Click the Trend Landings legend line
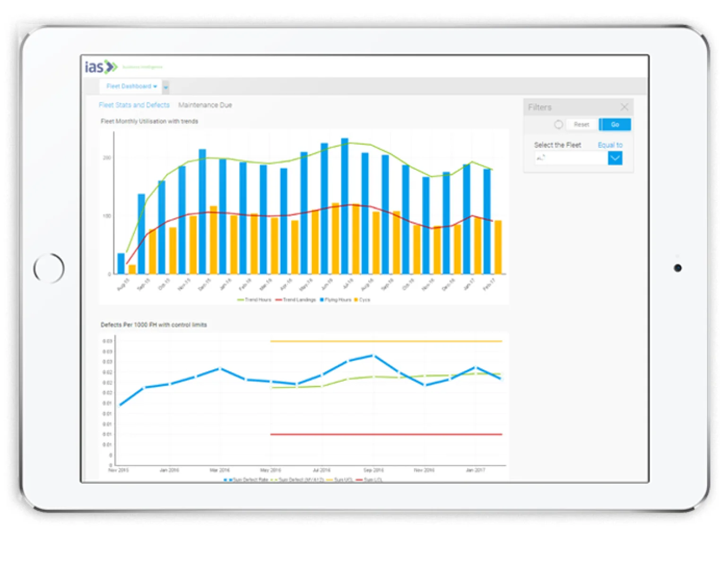 (x=279, y=300)
